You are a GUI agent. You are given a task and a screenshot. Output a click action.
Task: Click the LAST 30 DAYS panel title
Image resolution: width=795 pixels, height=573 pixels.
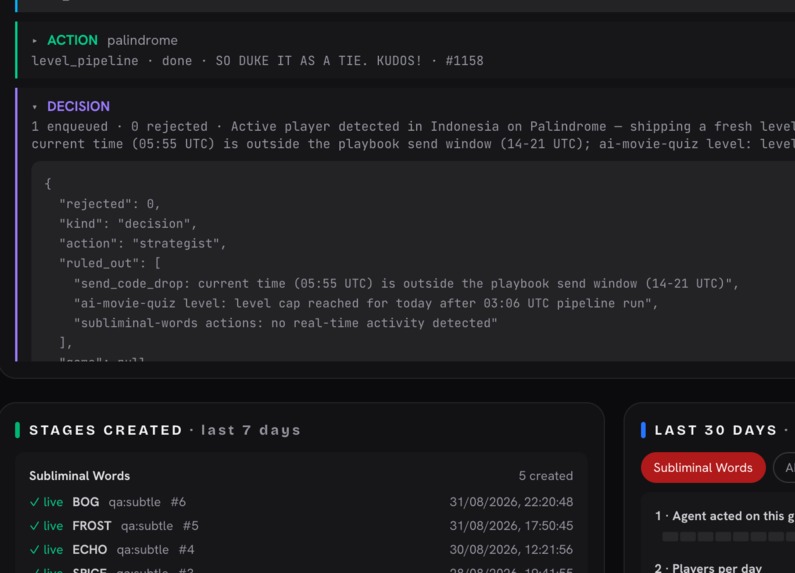(715, 430)
